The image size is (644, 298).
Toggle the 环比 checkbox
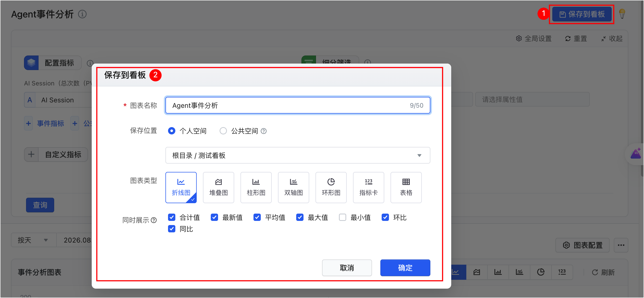click(x=385, y=217)
